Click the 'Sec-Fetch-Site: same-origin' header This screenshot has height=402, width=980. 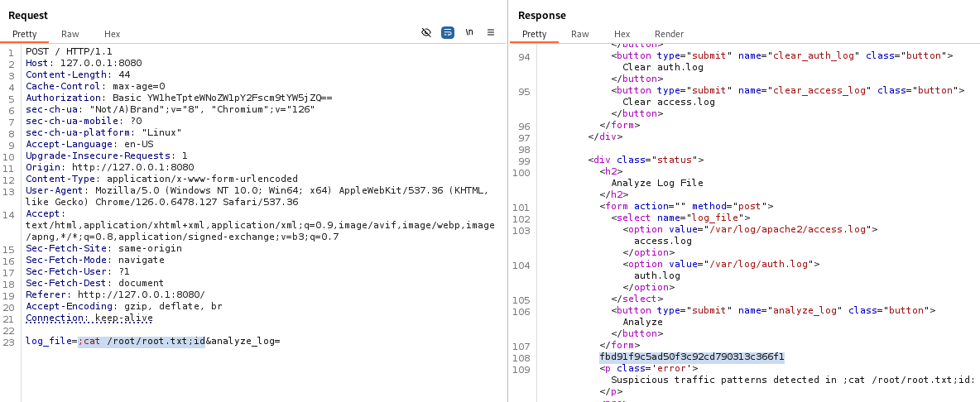tap(103, 248)
